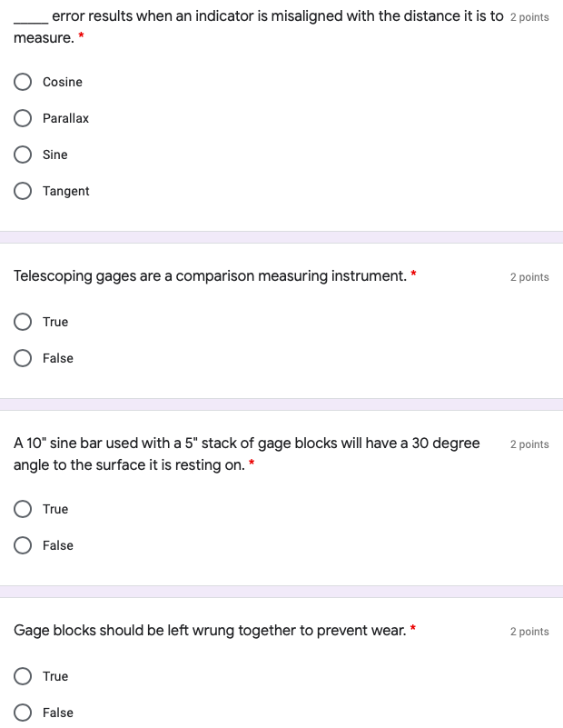Choose the Parallax radio option
Viewport: 563px width, 728px height.
point(23,118)
